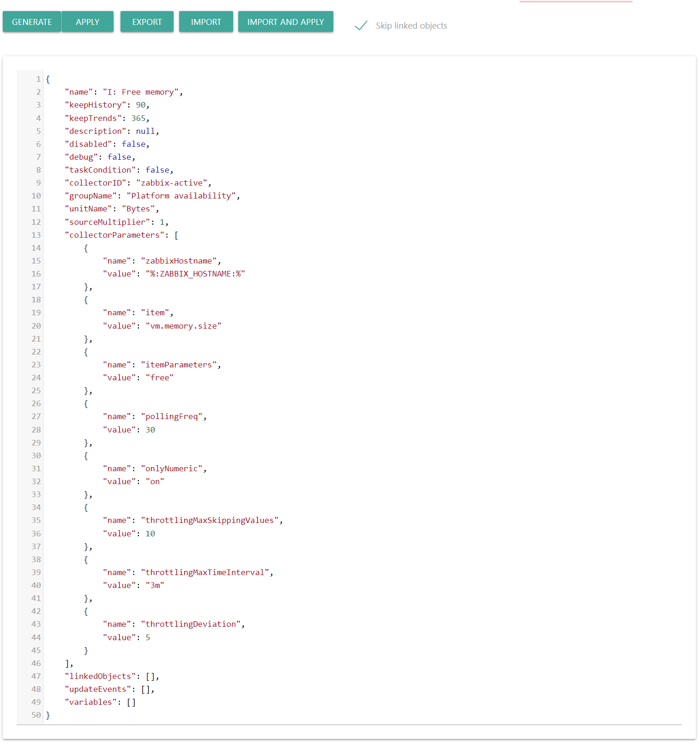
Task: Click the "vm.memory.size" item value
Action: click(x=183, y=326)
